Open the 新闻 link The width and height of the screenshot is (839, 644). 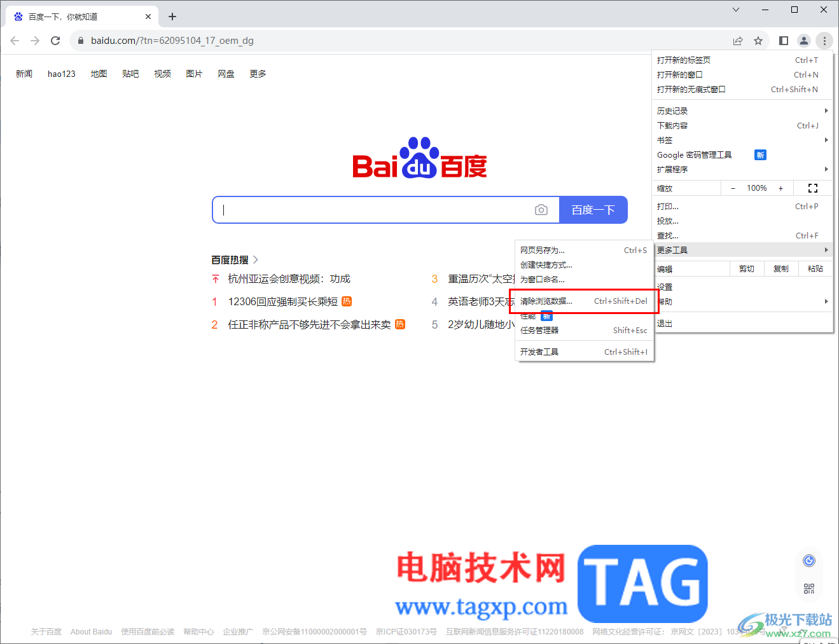click(x=24, y=74)
